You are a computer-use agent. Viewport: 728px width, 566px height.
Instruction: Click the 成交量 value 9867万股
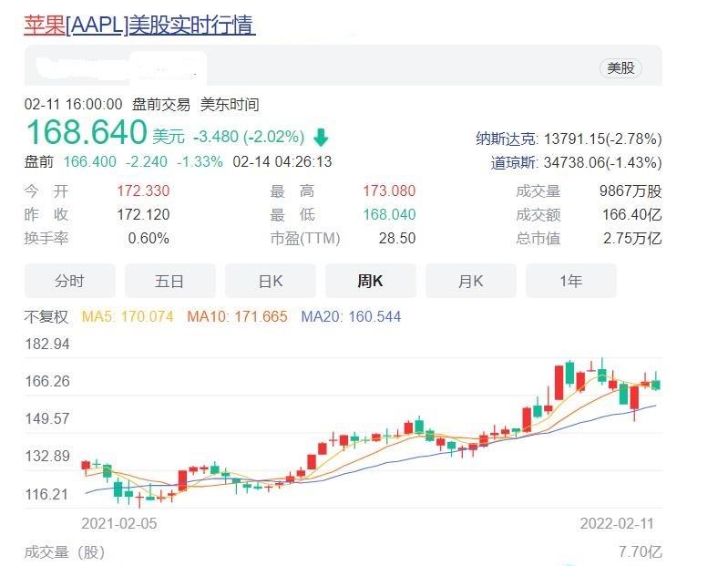pyautogui.click(x=631, y=190)
